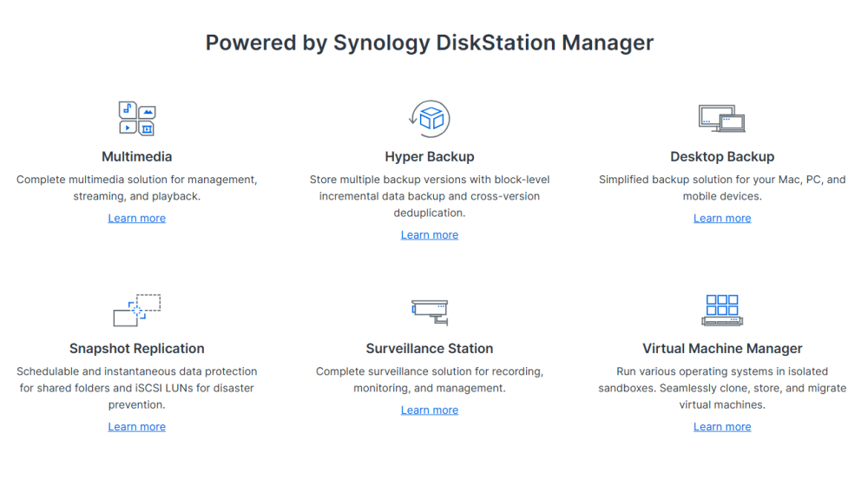Select the Desktop Backup heading
The height and width of the screenshot is (479, 868).
pos(722,156)
